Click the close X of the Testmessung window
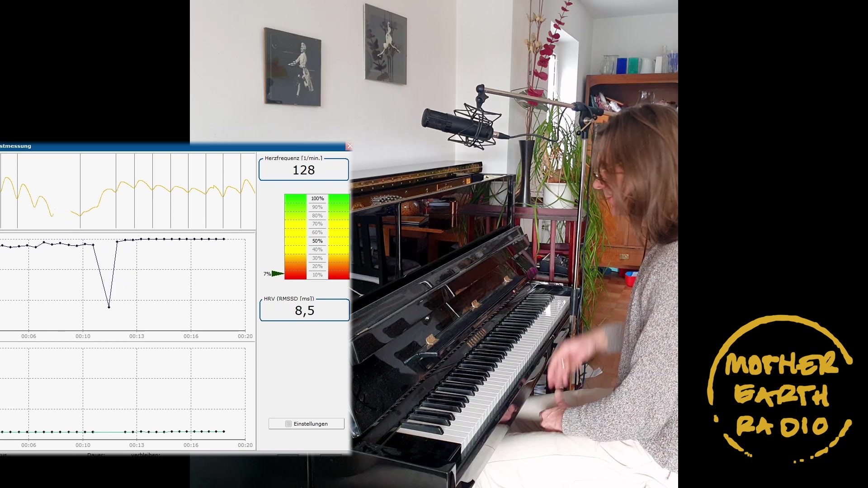This screenshot has width=868, height=488. (x=349, y=146)
